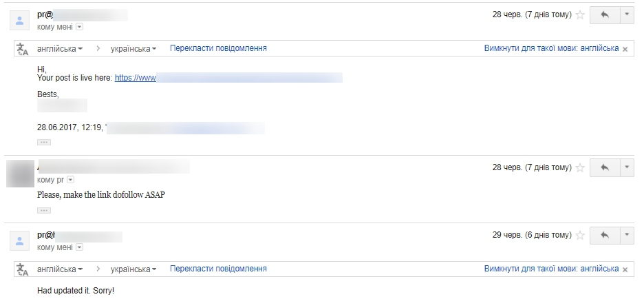Viewport: 644px width, 299px height.
Task: Star the second message asking for dofollow link
Action: [x=580, y=167]
